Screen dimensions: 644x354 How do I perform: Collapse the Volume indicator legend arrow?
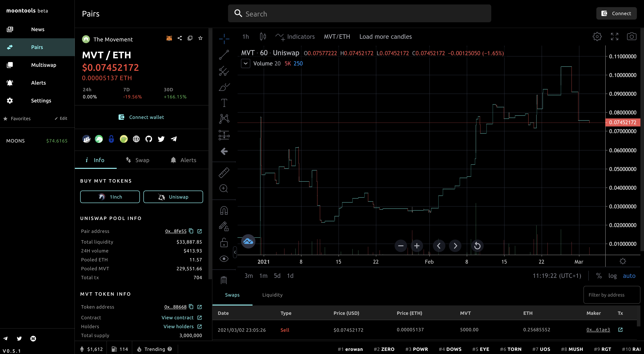[x=245, y=63]
